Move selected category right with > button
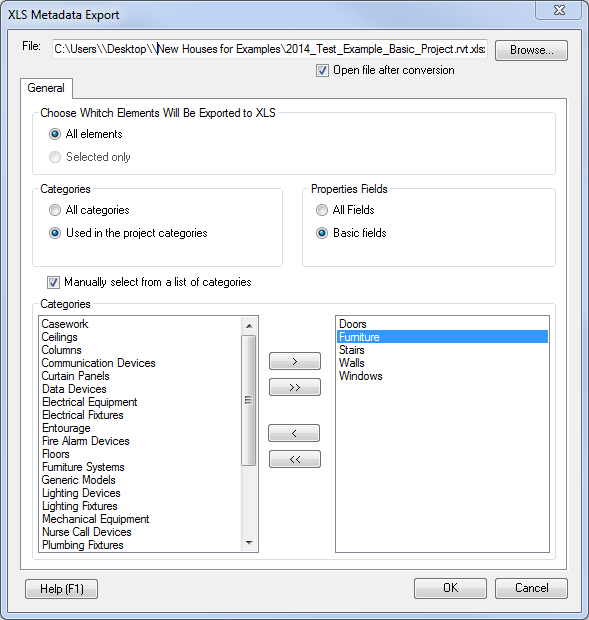The width and height of the screenshot is (589, 620). click(x=294, y=361)
